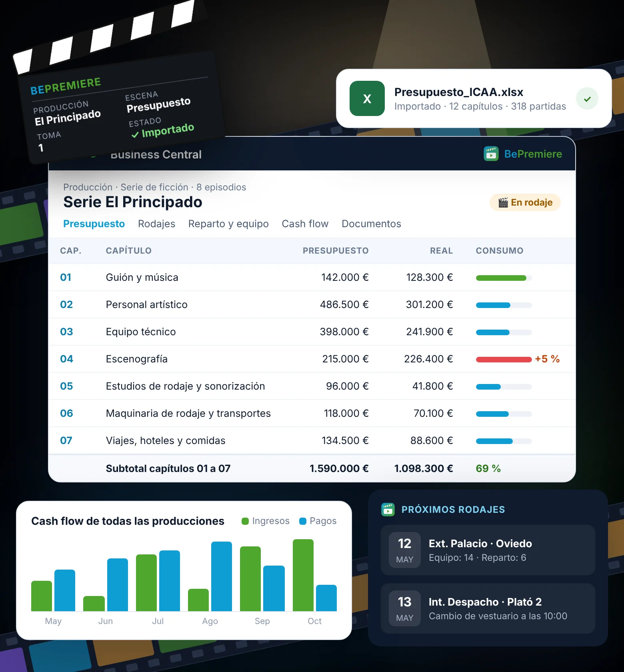This screenshot has width=624, height=672.
Task: Click 'Maquinaria de rodaje y transportes' row name
Action: click(188, 413)
